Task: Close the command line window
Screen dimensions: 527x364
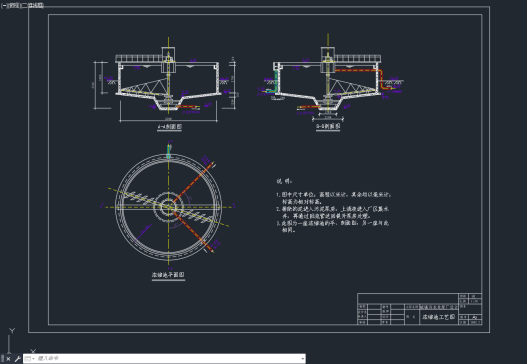Action: tap(8, 359)
